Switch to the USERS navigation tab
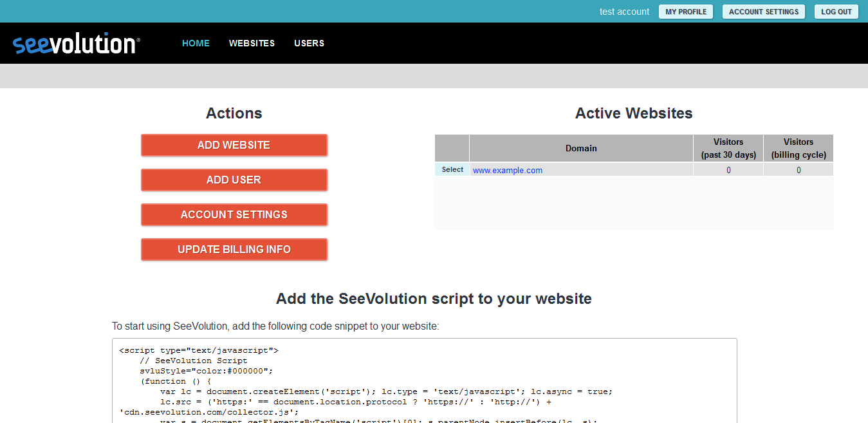Screen dimensions: 868x423 coord(309,43)
